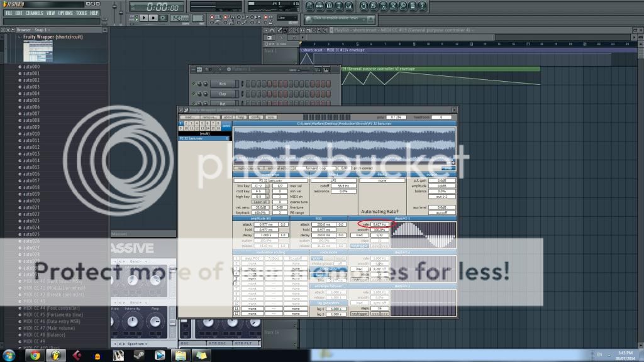Click the 'Click to enable online news' panel
The image size is (644, 362).
pos(339,19)
